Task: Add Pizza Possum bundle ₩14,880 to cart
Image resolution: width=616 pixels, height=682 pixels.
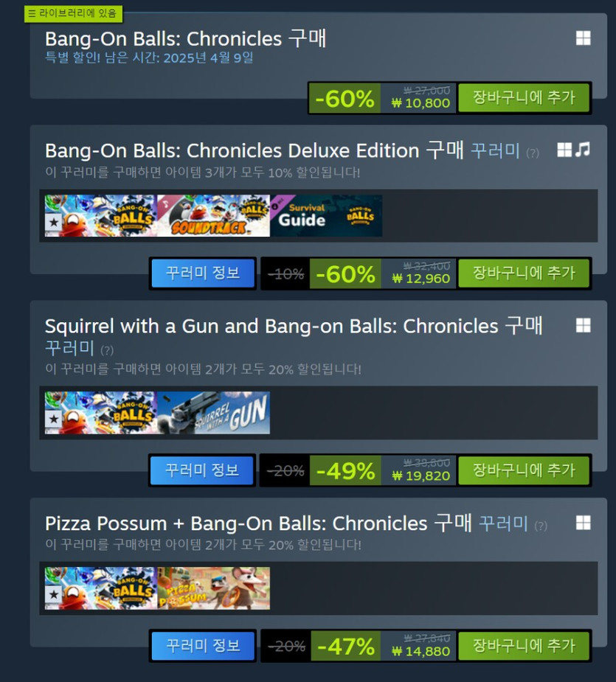Action: coord(524,646)
